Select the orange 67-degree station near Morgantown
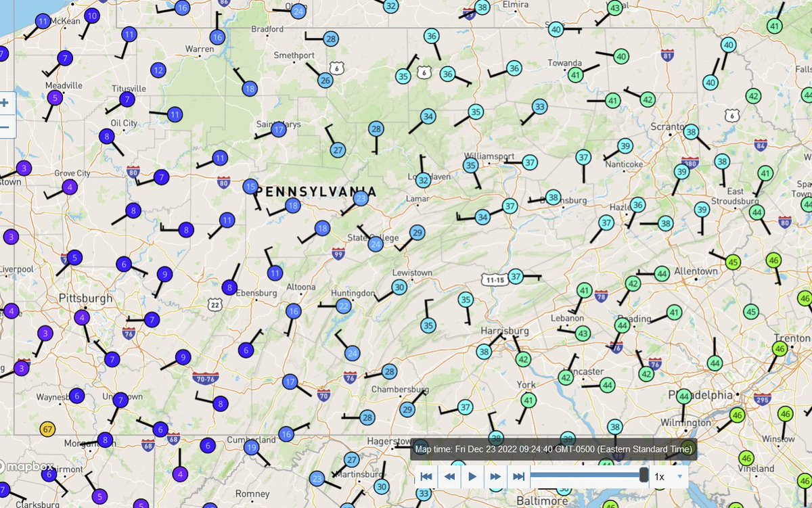 pos(46,429)
